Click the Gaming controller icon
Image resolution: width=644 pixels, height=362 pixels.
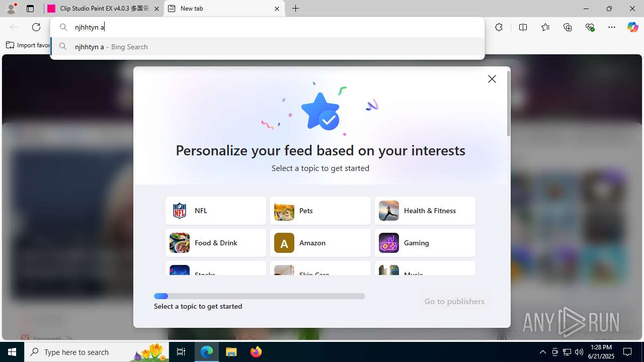[x=389, y=243]
